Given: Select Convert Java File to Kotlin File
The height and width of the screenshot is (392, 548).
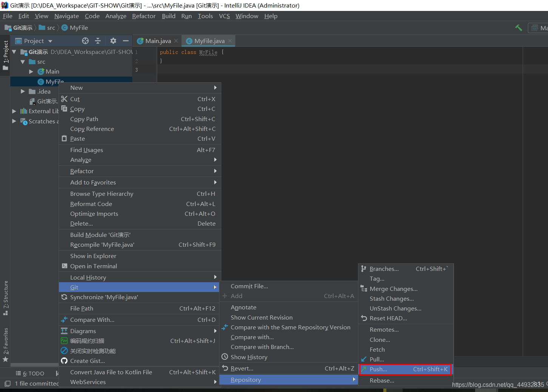Looking at the screenshot, I should tap(140, 372).
